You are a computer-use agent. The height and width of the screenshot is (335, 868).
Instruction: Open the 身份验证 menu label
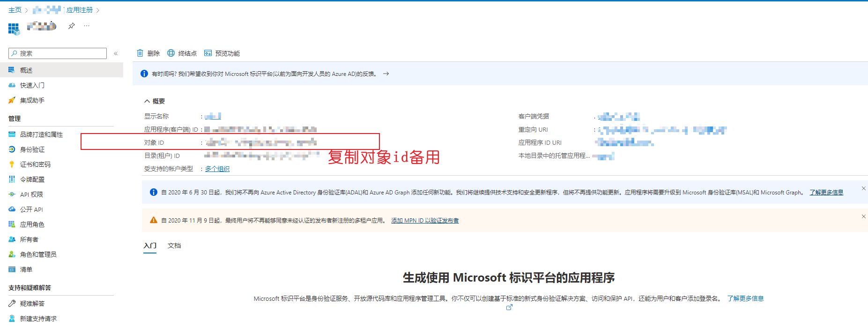click(32, 149)
